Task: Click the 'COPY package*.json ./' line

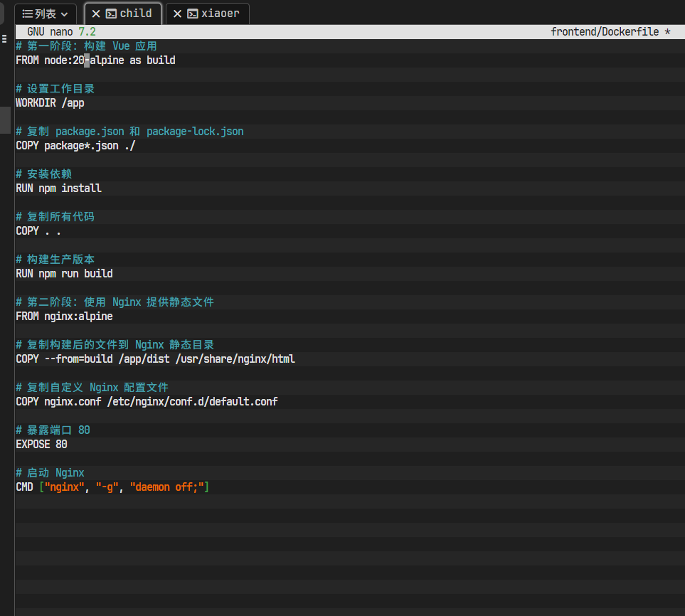Action: 75,146
